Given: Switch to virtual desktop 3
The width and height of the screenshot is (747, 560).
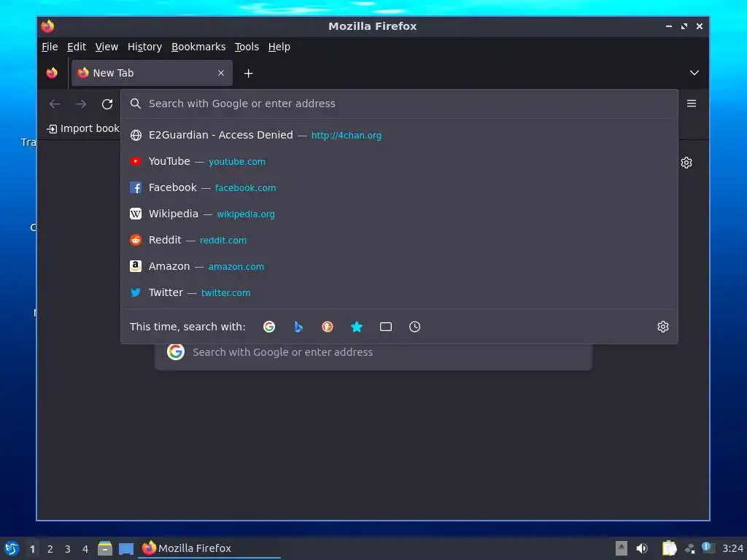Looking at the screenshot, I should (68, 549).
